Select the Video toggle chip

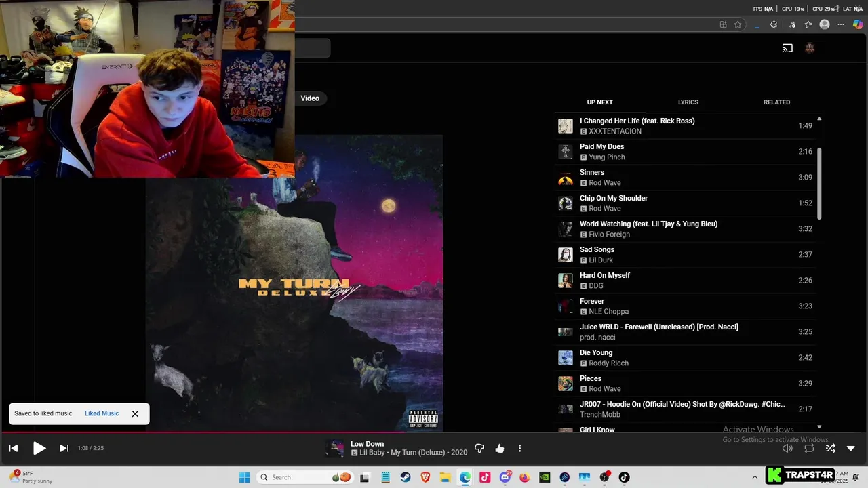[310, 98]
